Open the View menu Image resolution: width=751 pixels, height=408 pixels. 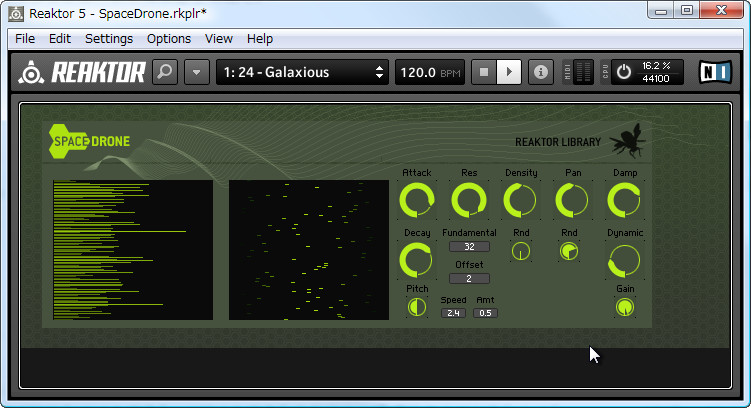tap(218, 39)
